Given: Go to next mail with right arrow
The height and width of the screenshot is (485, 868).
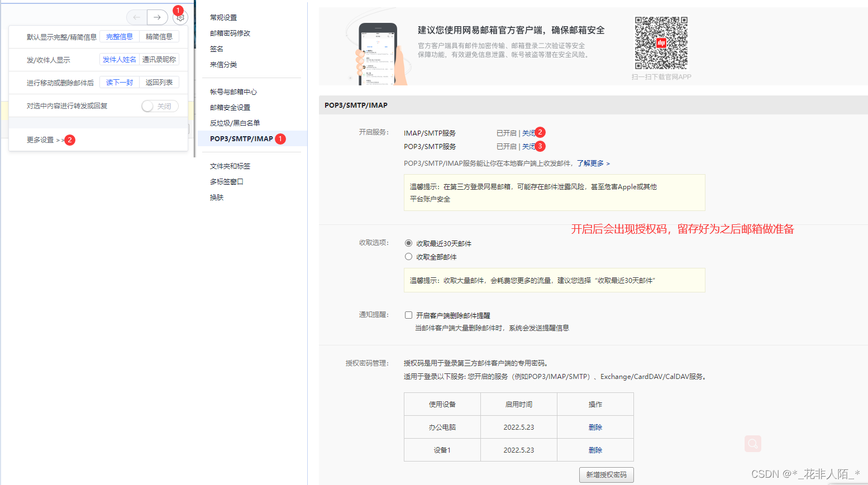Looking at the screenshot, I should tap(158, 17).
